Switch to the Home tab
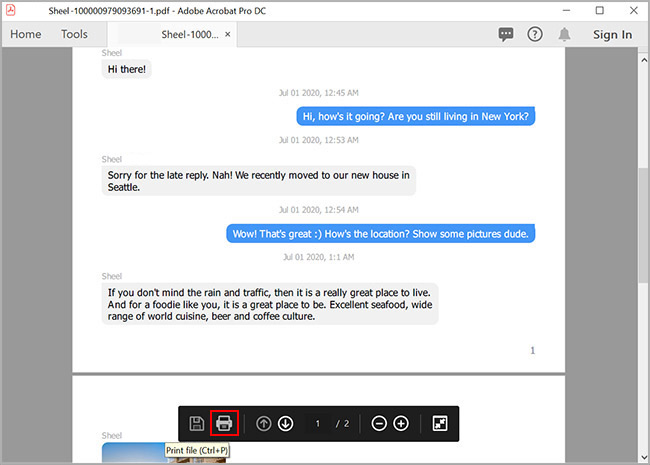 (x=26, y=34)
